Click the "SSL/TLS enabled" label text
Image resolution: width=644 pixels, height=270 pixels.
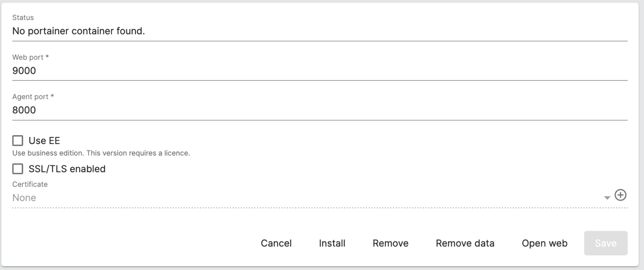(x=67, y=169)
